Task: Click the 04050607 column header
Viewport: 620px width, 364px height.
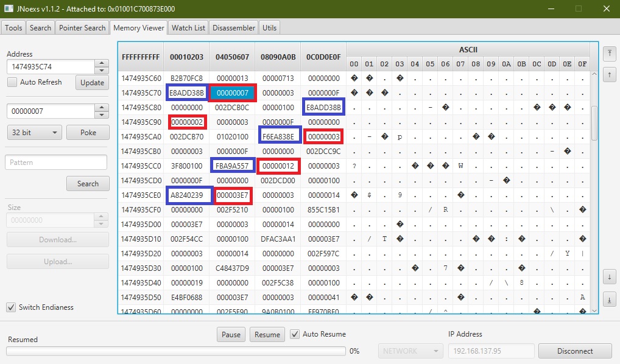Action: pos(232,57)
